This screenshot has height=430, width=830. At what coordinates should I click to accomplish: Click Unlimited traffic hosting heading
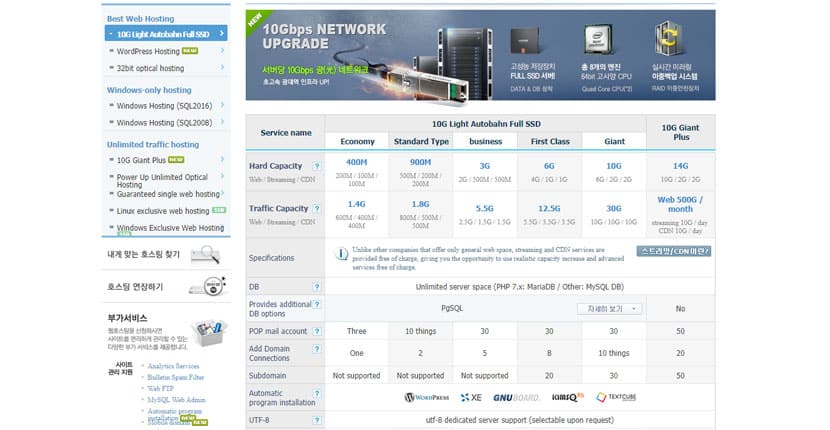(153, 145)
